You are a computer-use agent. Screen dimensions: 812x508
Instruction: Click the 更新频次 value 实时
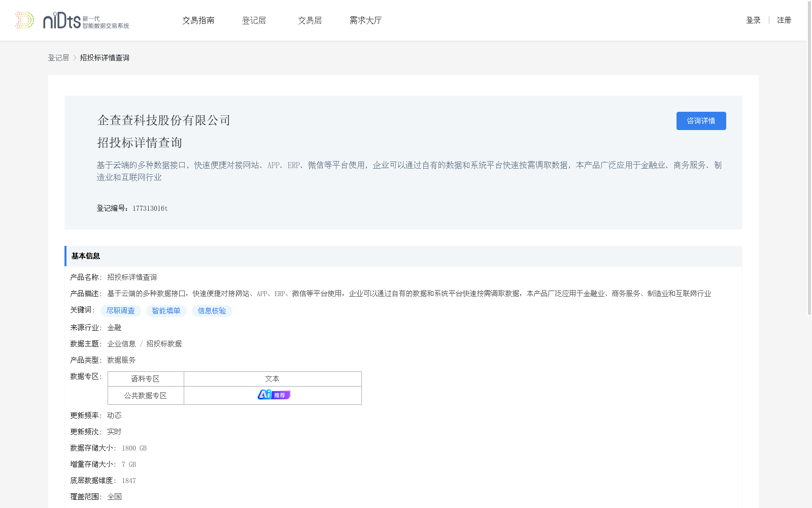114,432
